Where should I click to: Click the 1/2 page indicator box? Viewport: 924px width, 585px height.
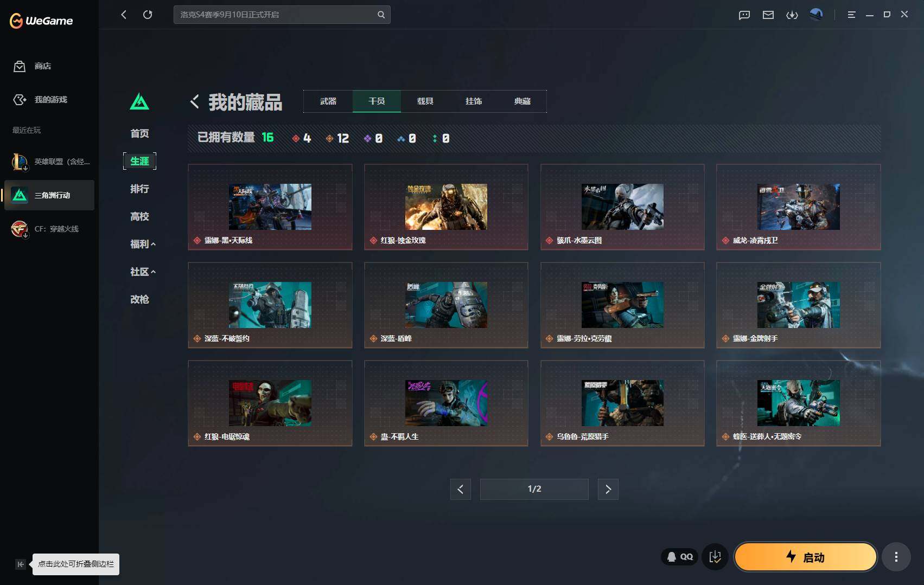(534, 489)
